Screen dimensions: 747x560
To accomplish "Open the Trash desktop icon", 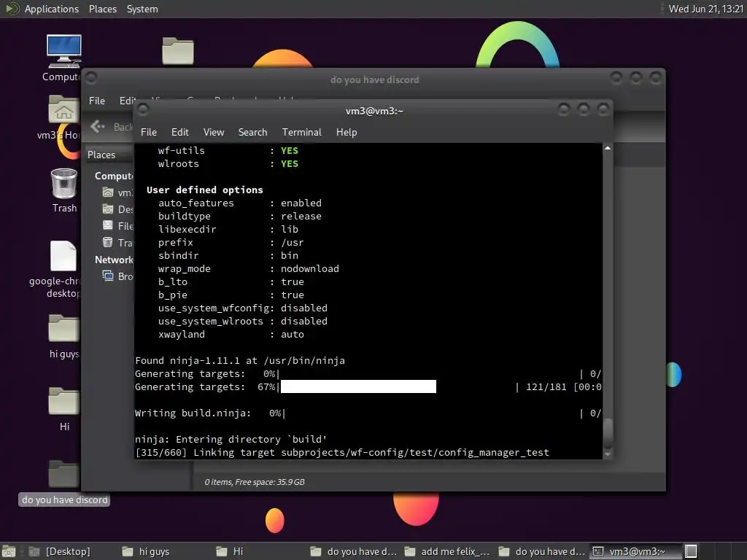I will click(64, 183).
